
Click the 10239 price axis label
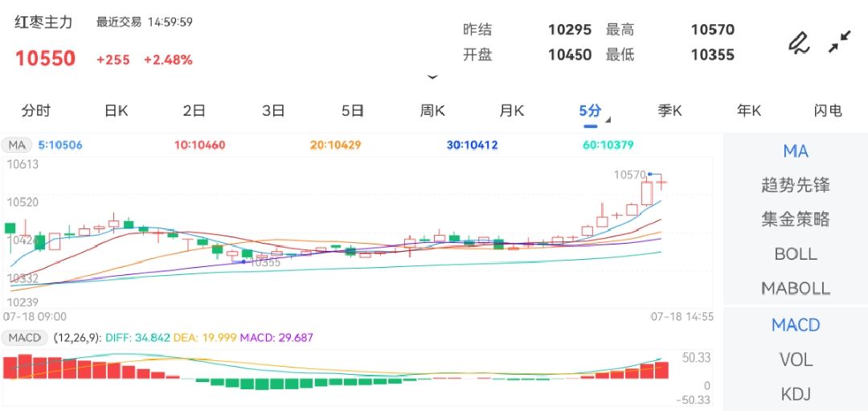pyautogui.click(x=23, y=302)
